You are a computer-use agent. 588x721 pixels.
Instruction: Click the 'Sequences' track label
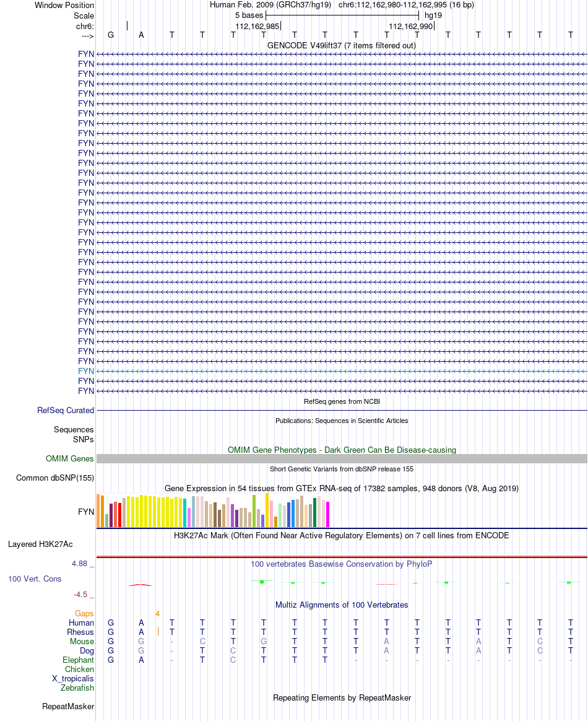pos(74,429)
